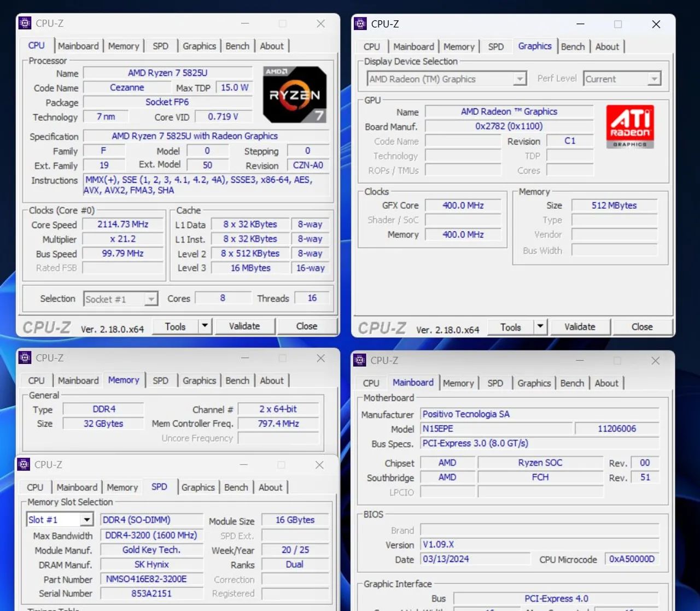Switch to the Graphics tab in the Memory window
The width and height of the screenshot is (700, 611).
[x=199, y=380]
